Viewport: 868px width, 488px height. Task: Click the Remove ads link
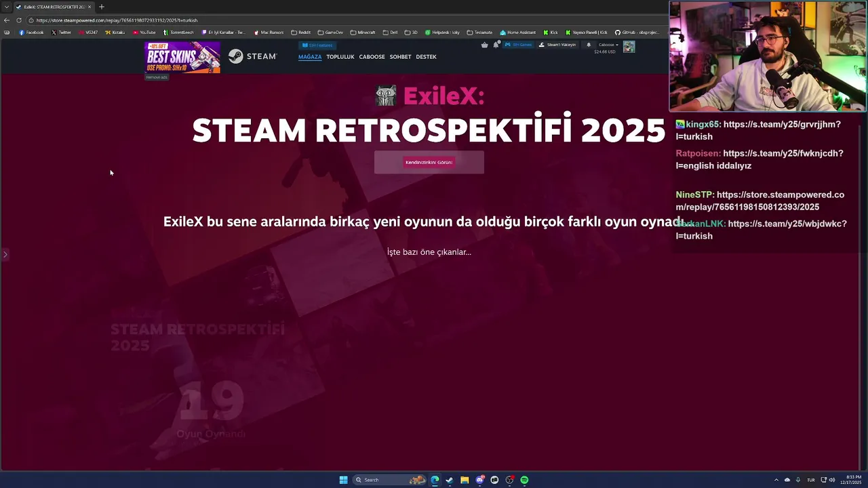coord(157,77)
